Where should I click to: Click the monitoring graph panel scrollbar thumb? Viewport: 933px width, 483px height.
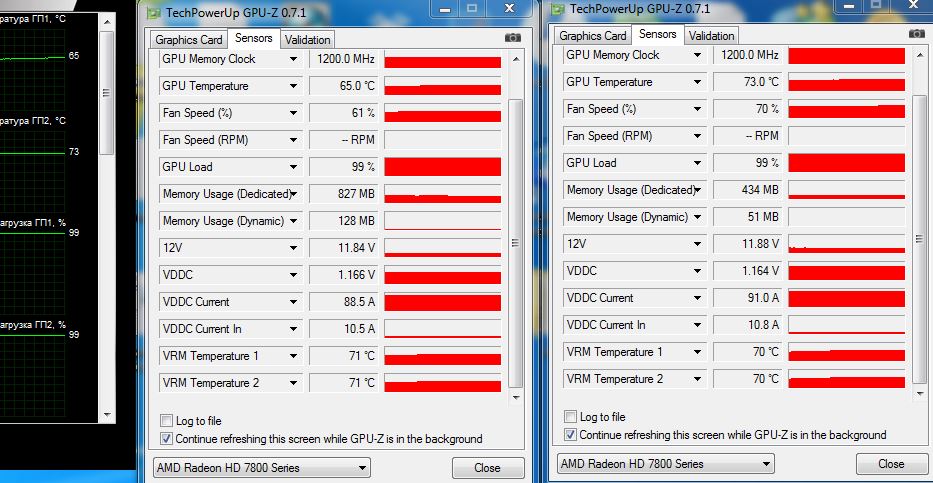coord(107,93)
